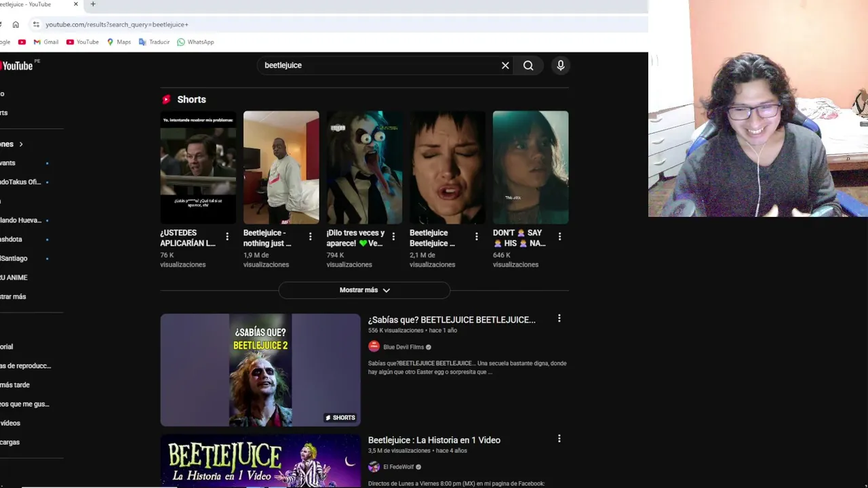Screen dimensions: 868x488
Task: Open the 'lando Hueva...' subscription in sidebar
Action: click(x=20, y=220)
